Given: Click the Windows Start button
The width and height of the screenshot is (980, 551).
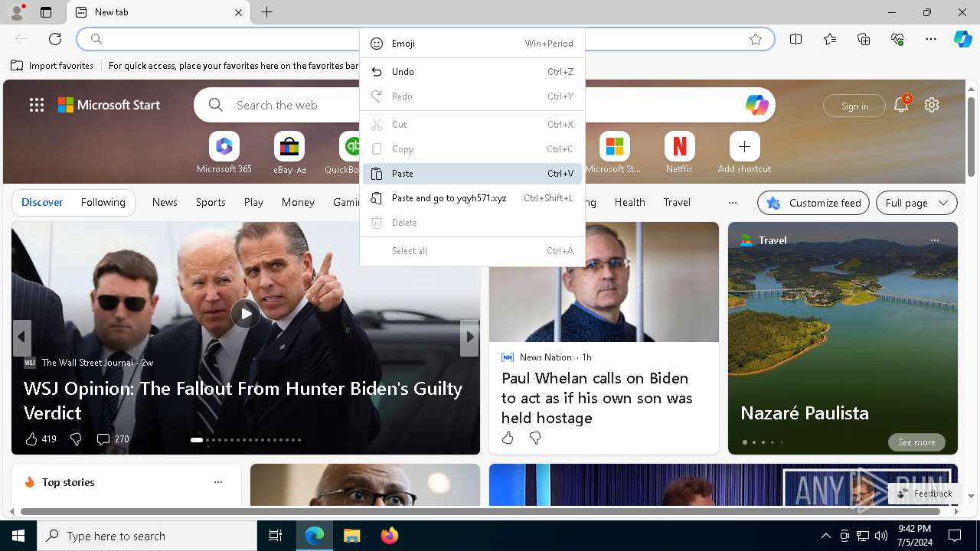Looking at the screenshot, I should click(x=18, y=536).
